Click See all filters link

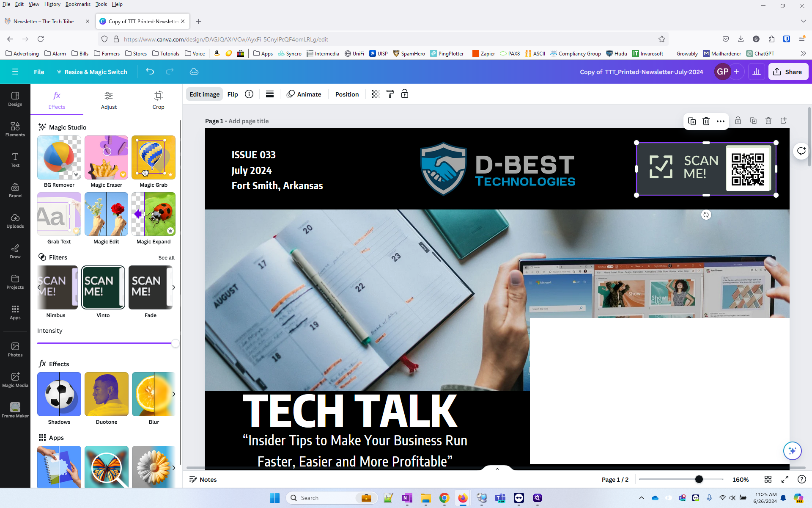click(166, 257)
